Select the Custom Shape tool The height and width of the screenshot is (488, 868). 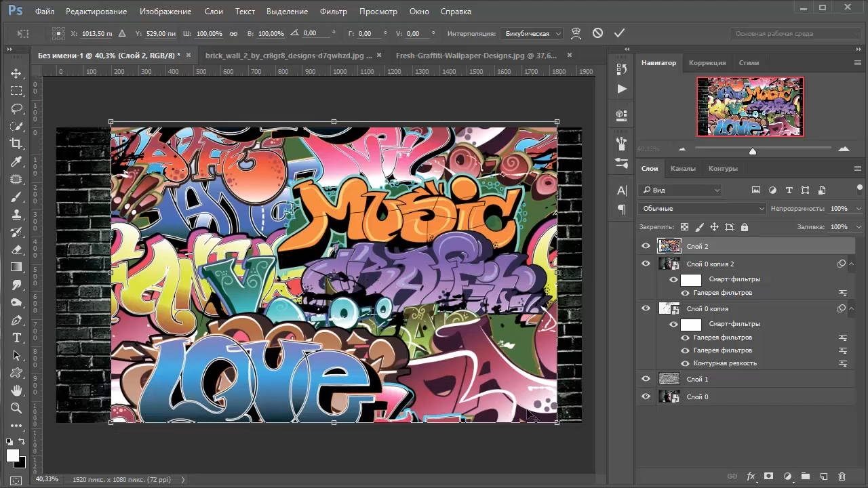pos(16,373)
